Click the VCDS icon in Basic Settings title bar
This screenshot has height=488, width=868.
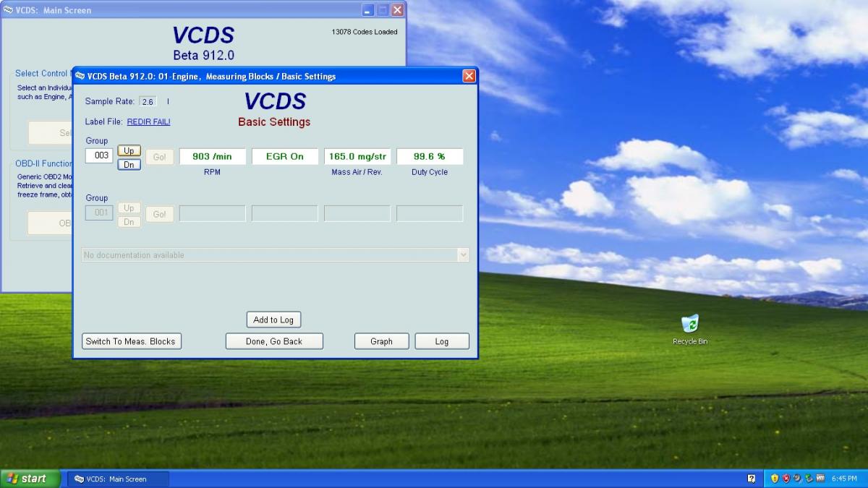click(x=80, y=76)
